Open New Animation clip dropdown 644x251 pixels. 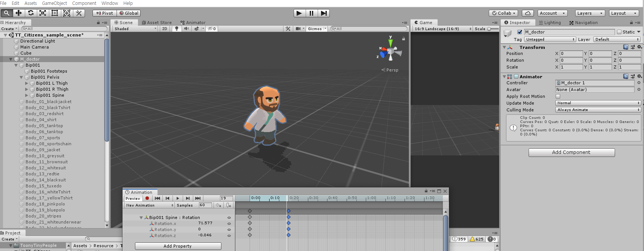(150, 205)
